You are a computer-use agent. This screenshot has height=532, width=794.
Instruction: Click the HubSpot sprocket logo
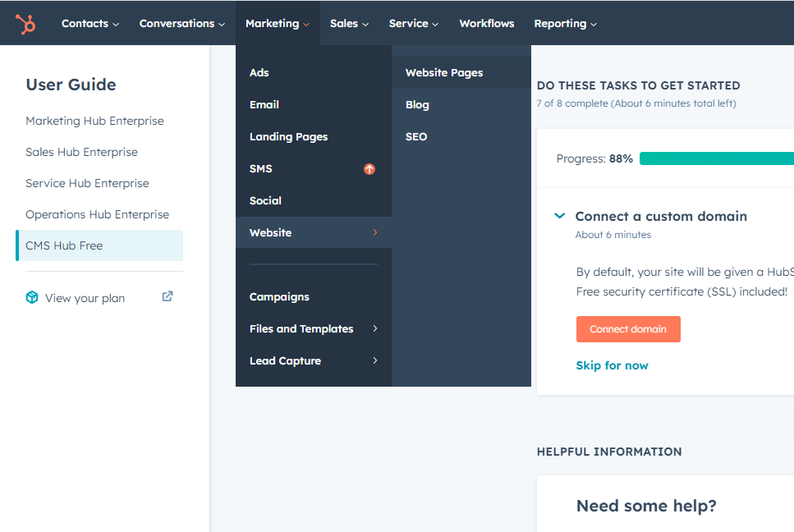pyautogui.click(x=25, y=24)
